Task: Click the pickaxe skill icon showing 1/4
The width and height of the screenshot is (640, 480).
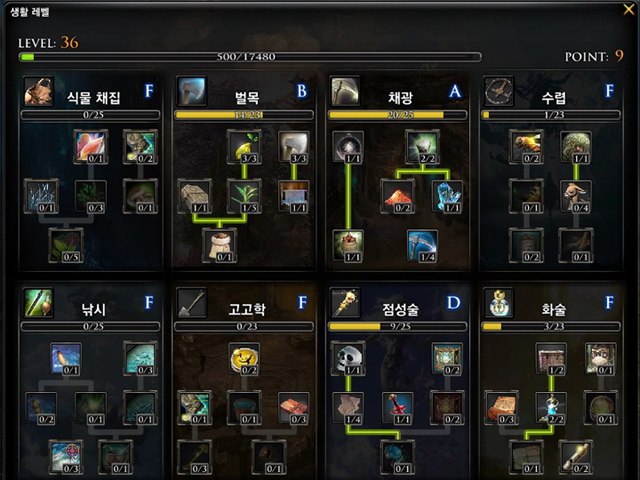Action: [x=422, y=245]
